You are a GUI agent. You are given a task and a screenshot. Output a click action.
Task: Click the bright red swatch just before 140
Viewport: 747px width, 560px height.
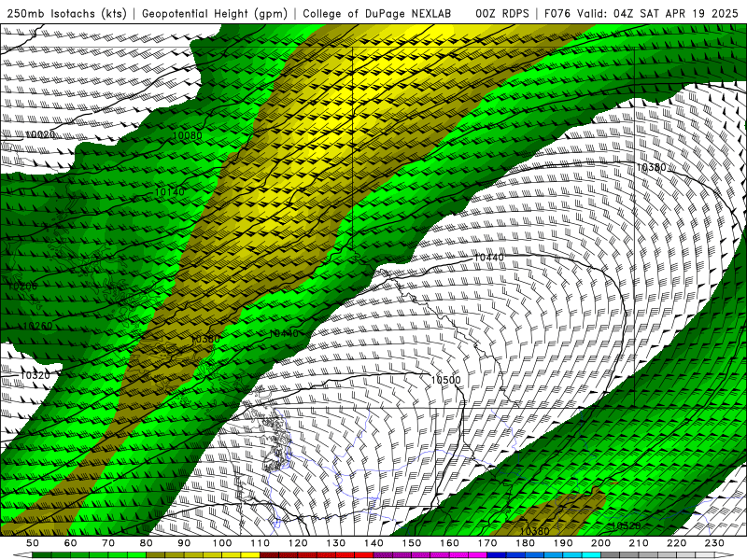[x=364, y=555]
